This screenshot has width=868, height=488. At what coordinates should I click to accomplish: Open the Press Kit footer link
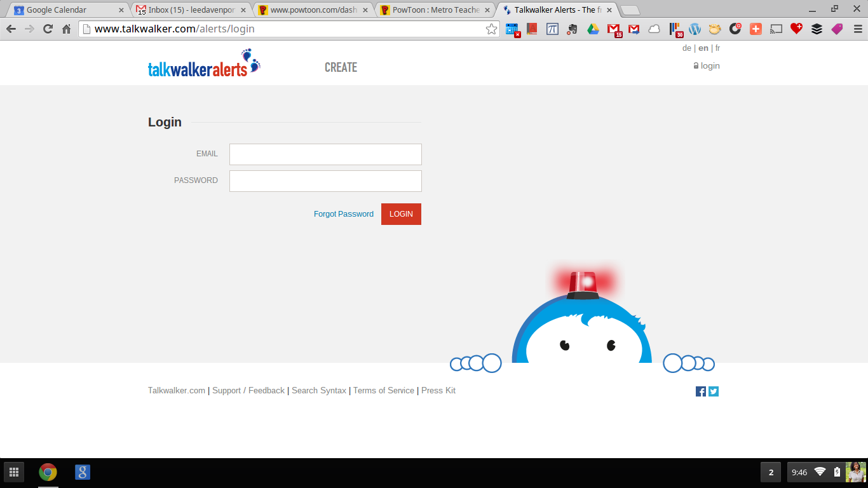438,391
